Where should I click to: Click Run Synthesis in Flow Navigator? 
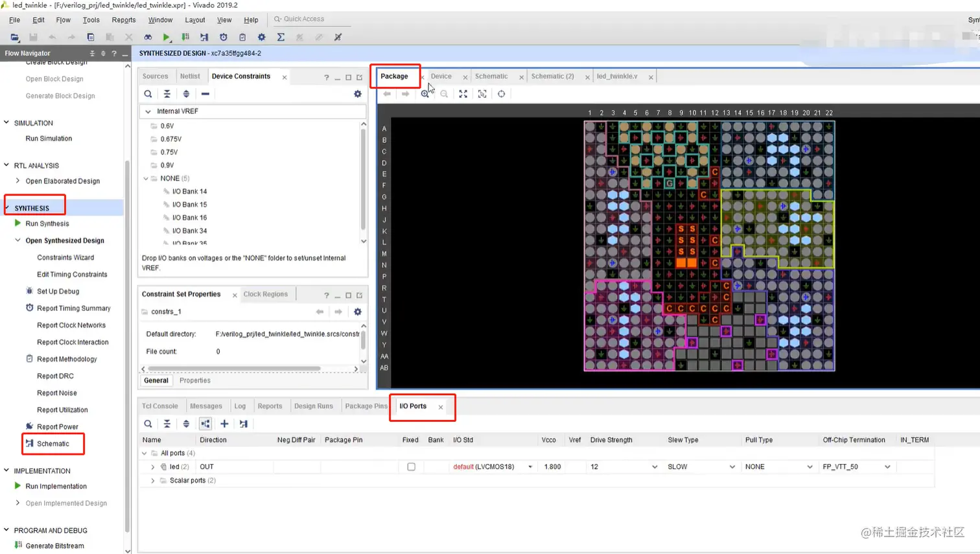pos(47,224)
